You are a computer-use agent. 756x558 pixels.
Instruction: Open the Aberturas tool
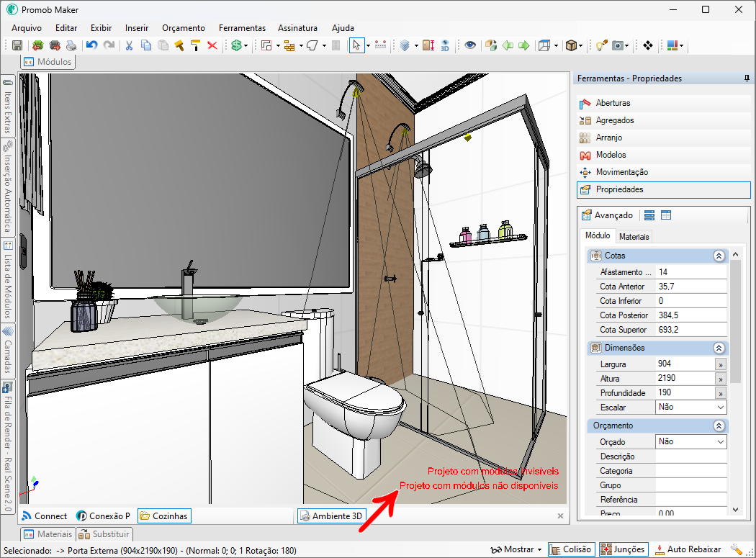[663, 103]
